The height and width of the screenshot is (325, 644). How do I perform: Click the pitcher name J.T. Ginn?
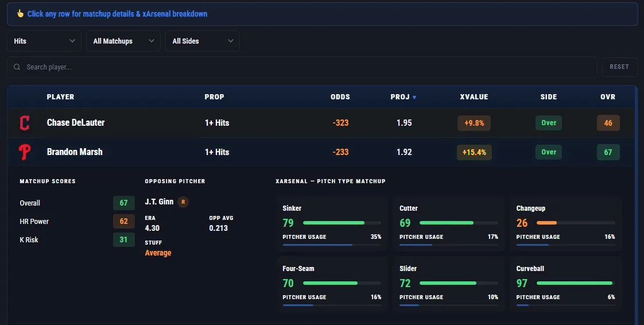coord(160,202)
